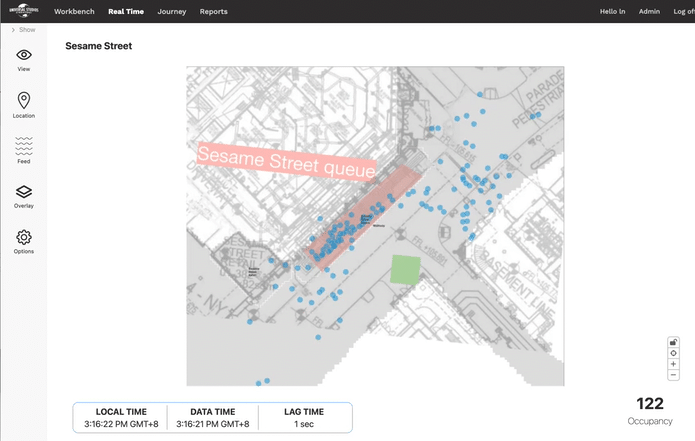Click the Hello greeting in the header
This screenshot has width=695, height=441.
[613, 12]
